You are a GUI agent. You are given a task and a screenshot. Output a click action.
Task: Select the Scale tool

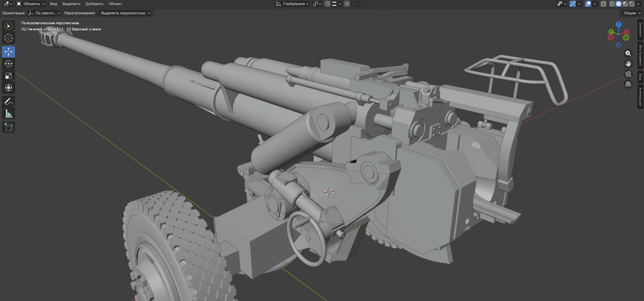pyautogui.click(x=9, y=76)
